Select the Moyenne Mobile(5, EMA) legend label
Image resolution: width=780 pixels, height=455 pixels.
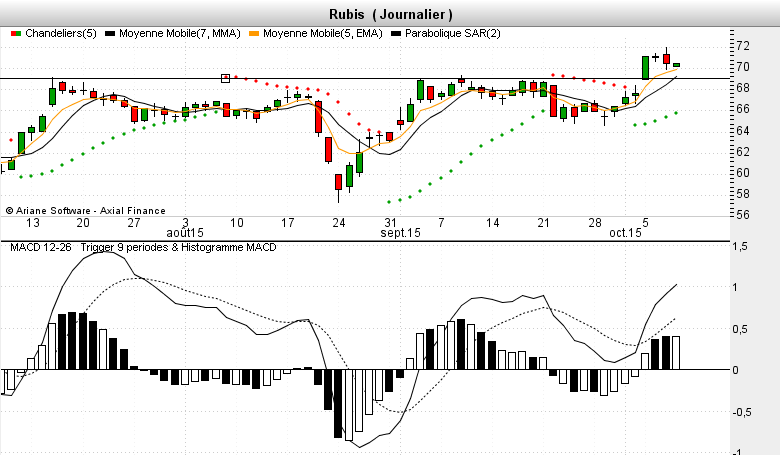(323, 33)
